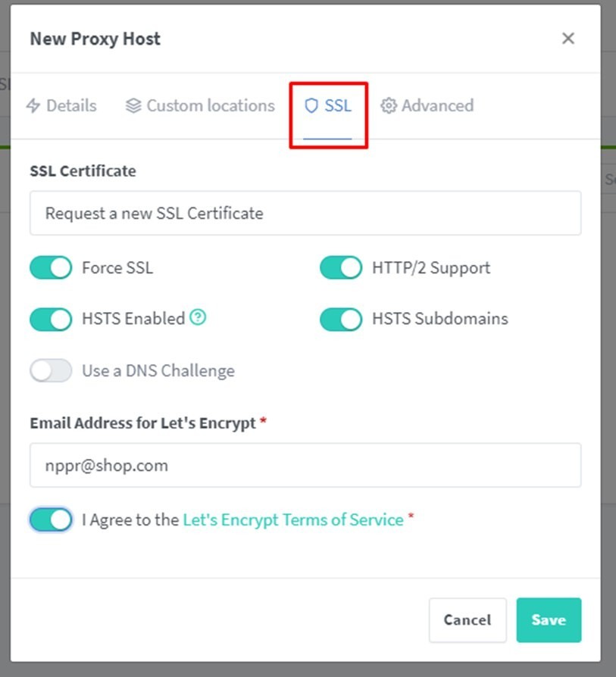Focus the Let's Encrypt email address field
Screen dimensions: 616x677
305,466
